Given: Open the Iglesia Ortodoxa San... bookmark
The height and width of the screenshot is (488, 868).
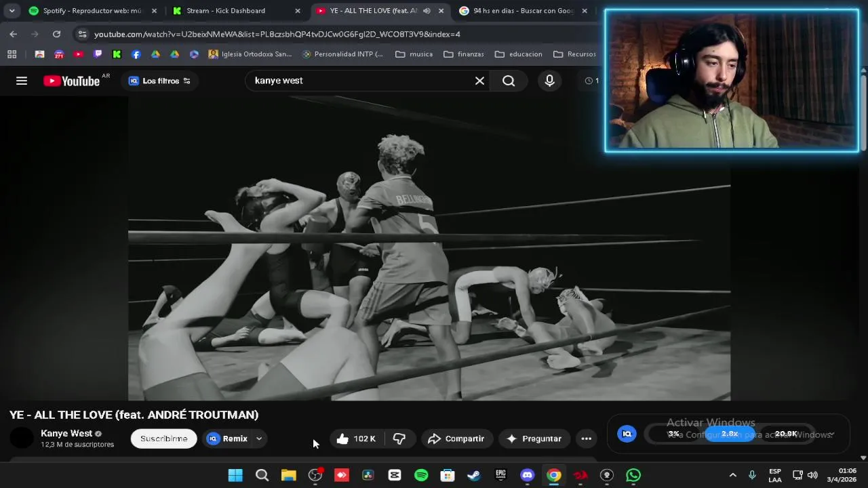Looking at the screenshot, I should 250,54.
